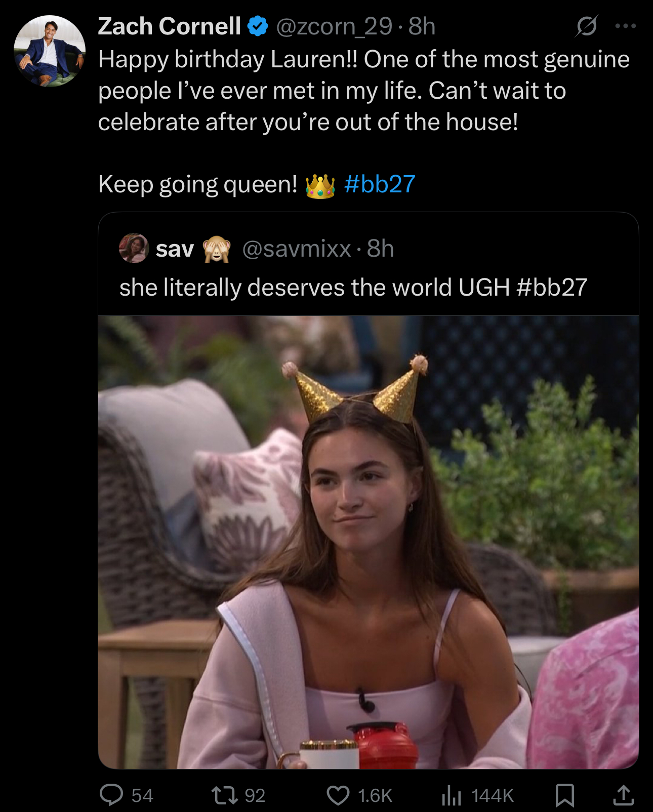Viewport: 653px width, 812px height.
Task: Open the @zcorn_29 handle link
Action: pos(334,26)
